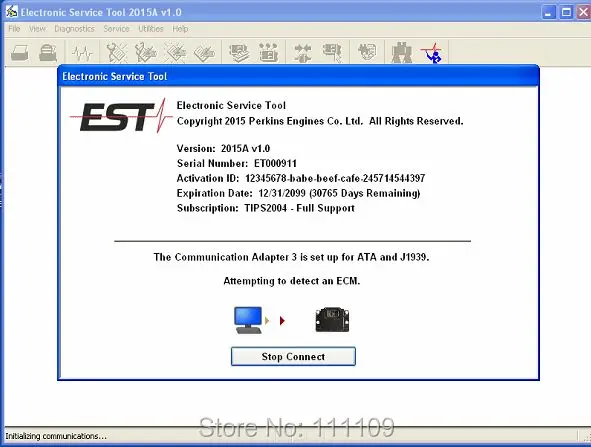Viewport: 591px width, 447px height.
Task: Click the Communication Adapter 3 message
Action: point(291,257)
